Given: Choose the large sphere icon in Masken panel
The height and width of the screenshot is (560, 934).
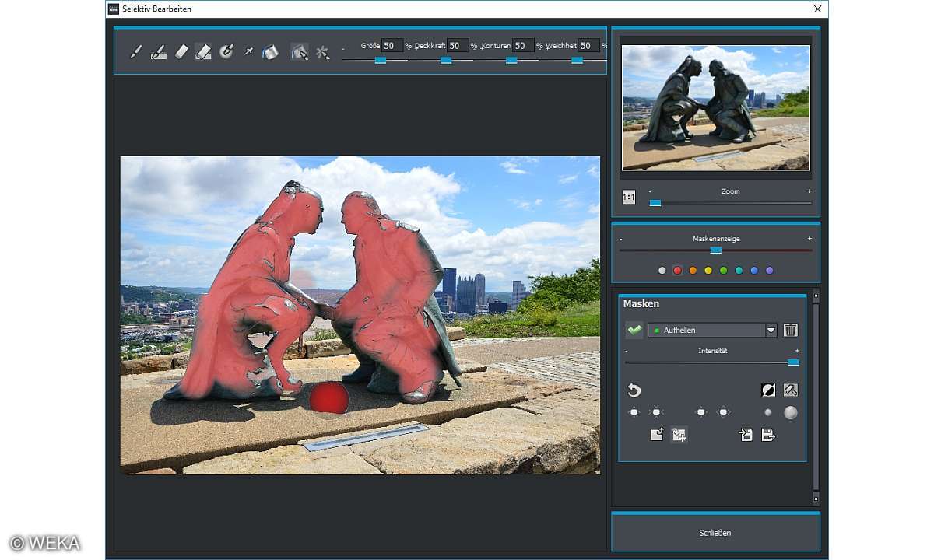Looking at the screenshot, I should point(791,413).
